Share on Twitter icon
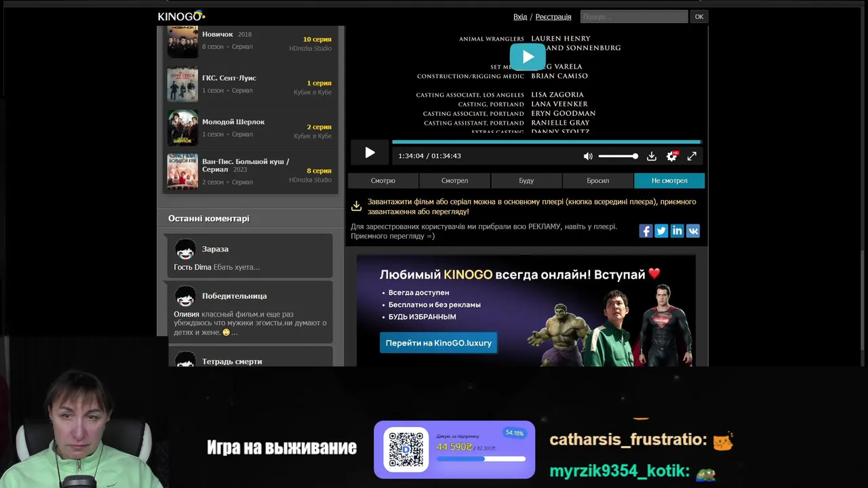Image resolution: width=868 pixels, height=488 pixels. point(661,230)
